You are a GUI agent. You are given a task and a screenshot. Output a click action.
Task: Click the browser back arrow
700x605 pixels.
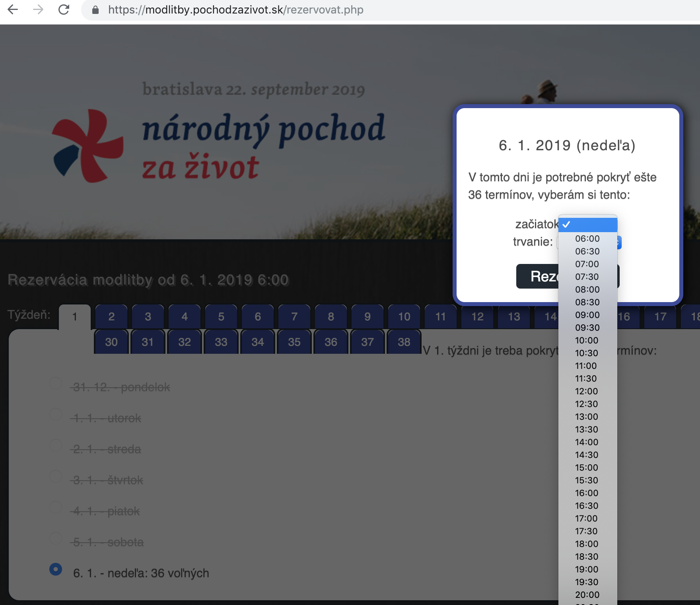pyautogui.click(x=13, y=10)
